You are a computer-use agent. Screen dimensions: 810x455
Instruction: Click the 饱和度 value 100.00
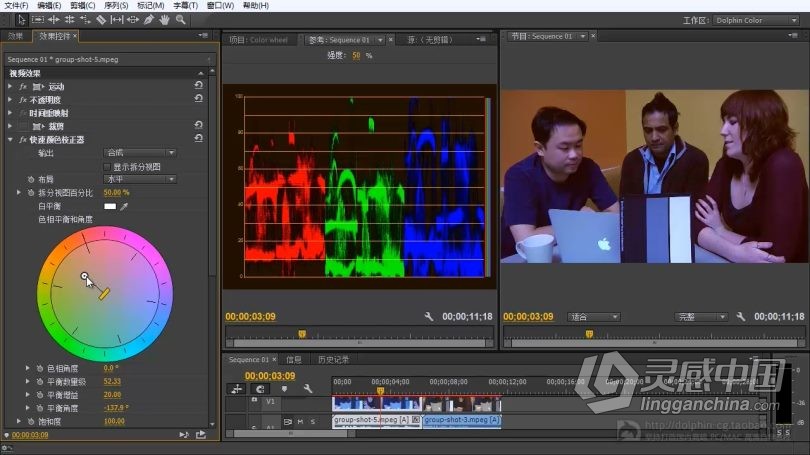(114, 421)
